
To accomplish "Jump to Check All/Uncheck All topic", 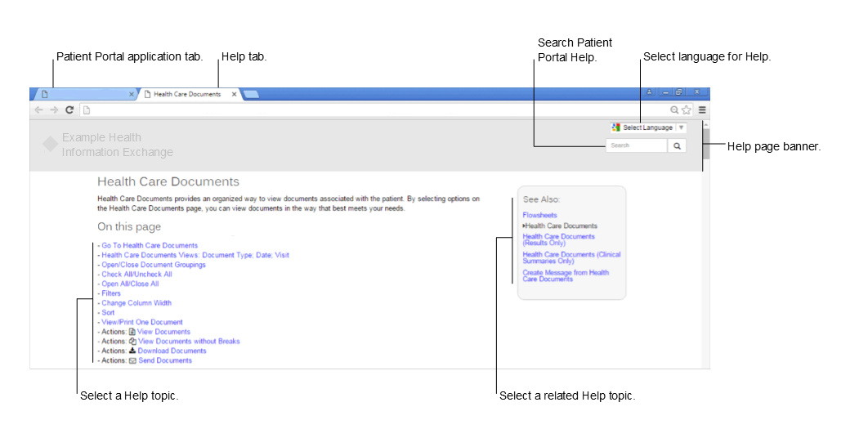I will (136, 275).
